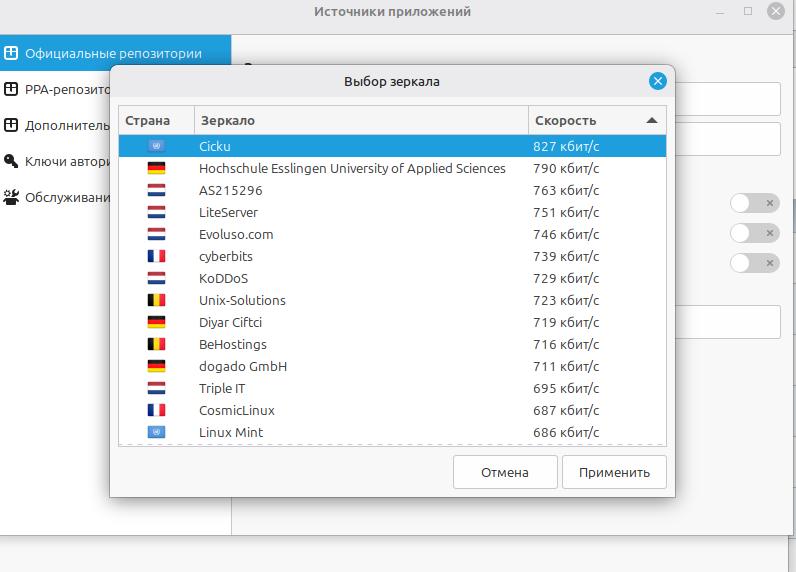Click the French flag beside cyberbits
This screenshot has width=796, height=572.
coord(156,256)
